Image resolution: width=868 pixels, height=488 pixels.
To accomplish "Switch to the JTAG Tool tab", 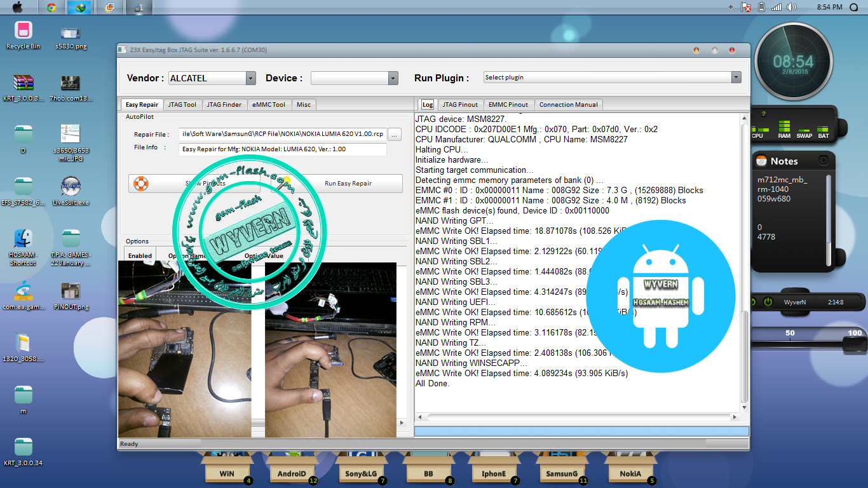I will [x=183, y=104].
